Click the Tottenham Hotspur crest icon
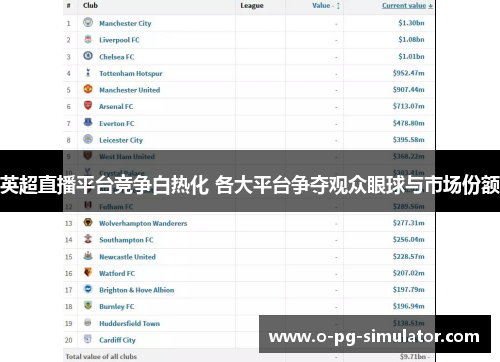 point(88,72)
